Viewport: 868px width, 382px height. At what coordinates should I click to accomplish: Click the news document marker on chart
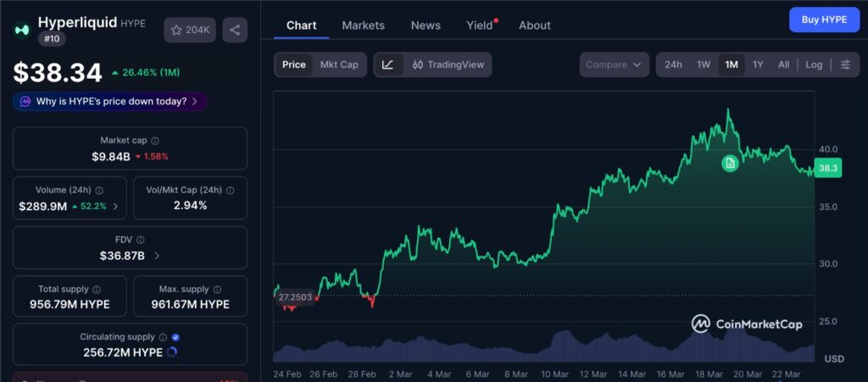pos(730,163)
